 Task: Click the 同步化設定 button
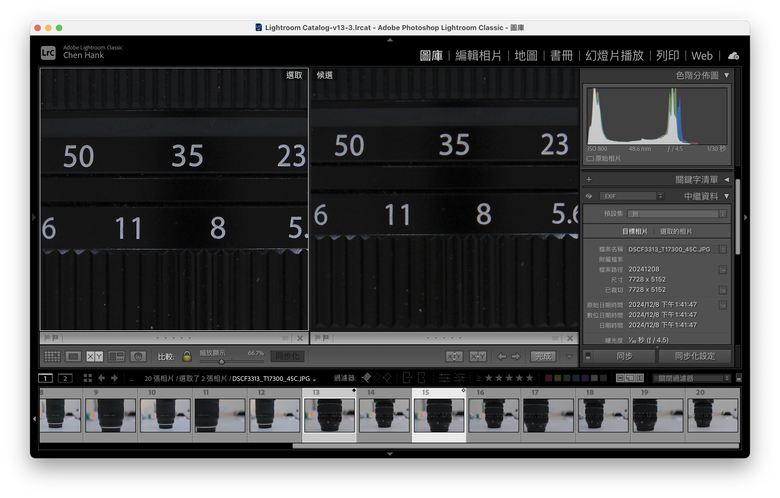click(x=694, y=356)
